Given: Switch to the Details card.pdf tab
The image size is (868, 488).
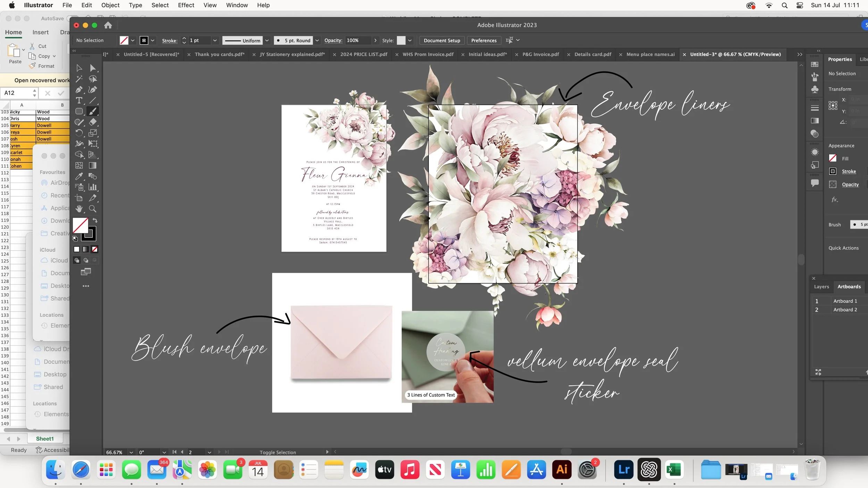Looking at the screenshot, I should click(x=593, y=54).
